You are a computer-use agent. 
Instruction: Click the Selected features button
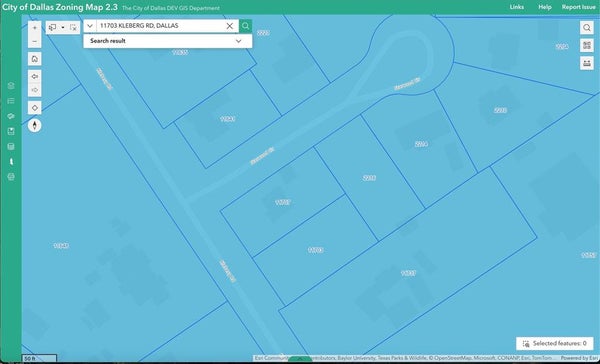click(554, 343)
